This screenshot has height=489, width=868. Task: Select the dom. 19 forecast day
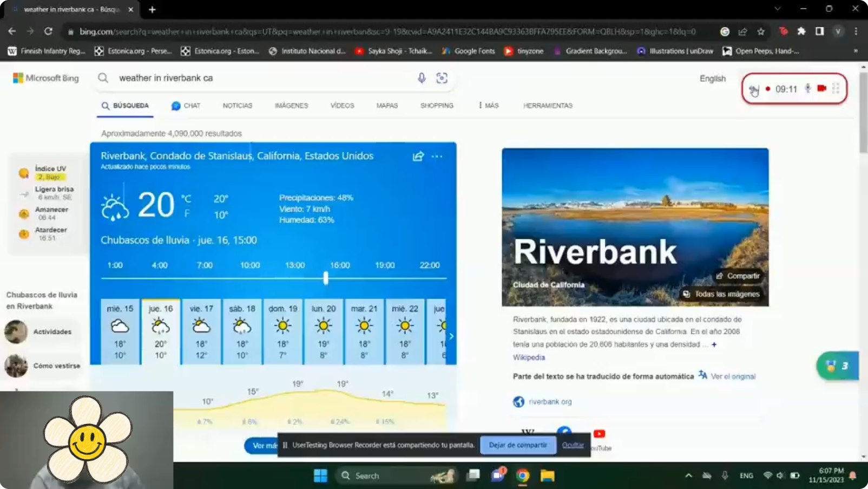pyautogui.click(x=283, y=331)
